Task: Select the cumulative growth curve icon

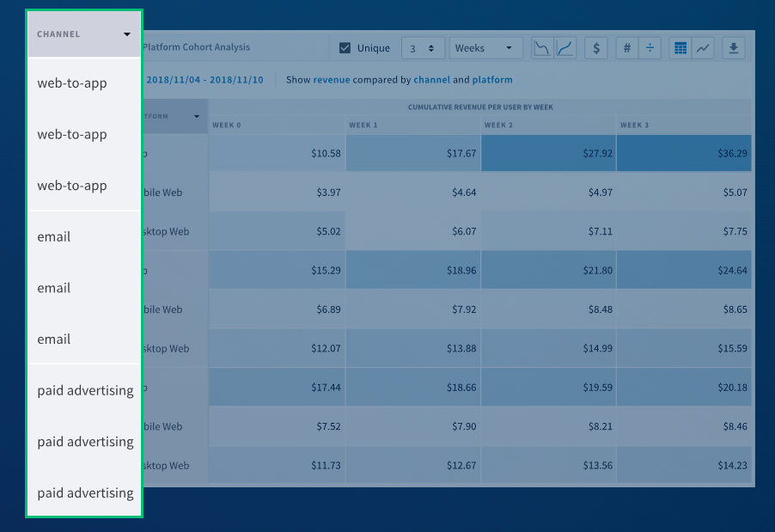Action: click(x=565, y=48)
